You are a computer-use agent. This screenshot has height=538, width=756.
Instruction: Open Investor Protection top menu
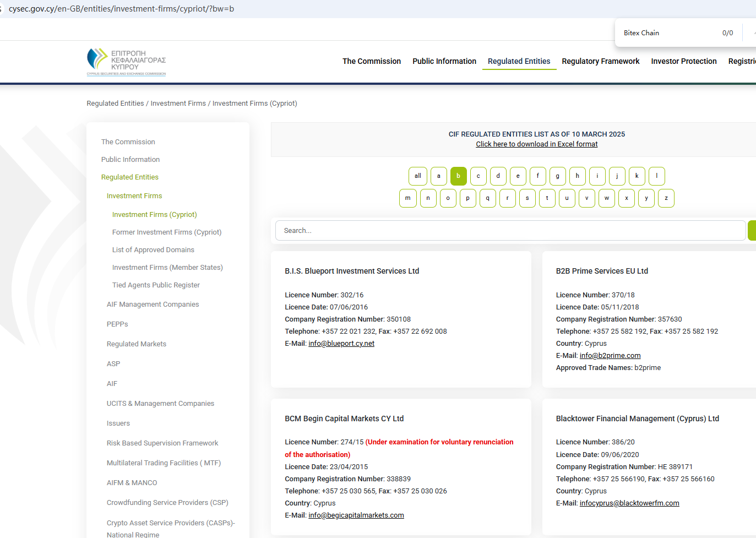pyautogui.click(x=684, y=61)
